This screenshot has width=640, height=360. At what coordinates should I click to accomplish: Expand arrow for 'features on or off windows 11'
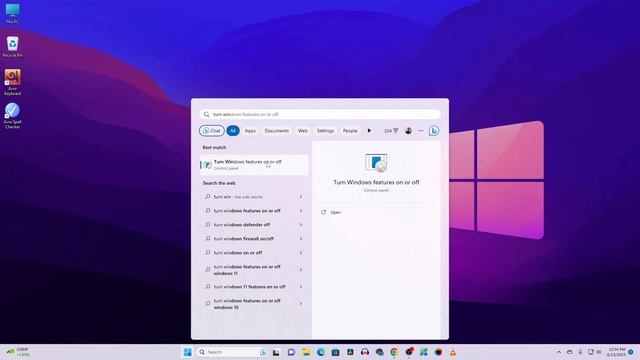click(301, 270)
